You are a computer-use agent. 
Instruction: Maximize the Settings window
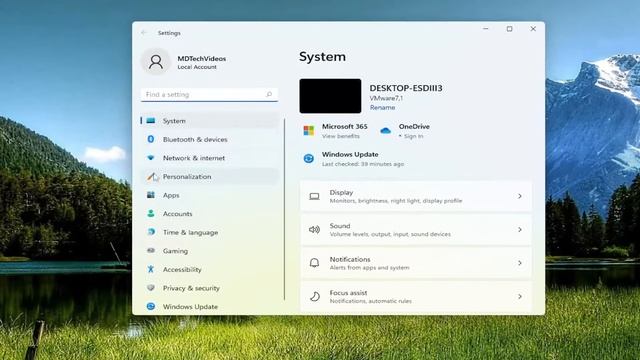[x=509, y=29]
